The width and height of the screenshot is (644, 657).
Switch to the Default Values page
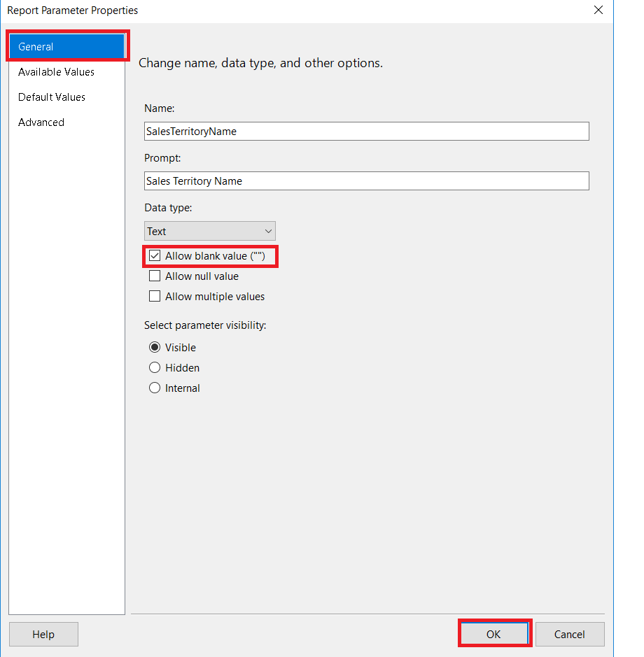(x=52, y=97)
